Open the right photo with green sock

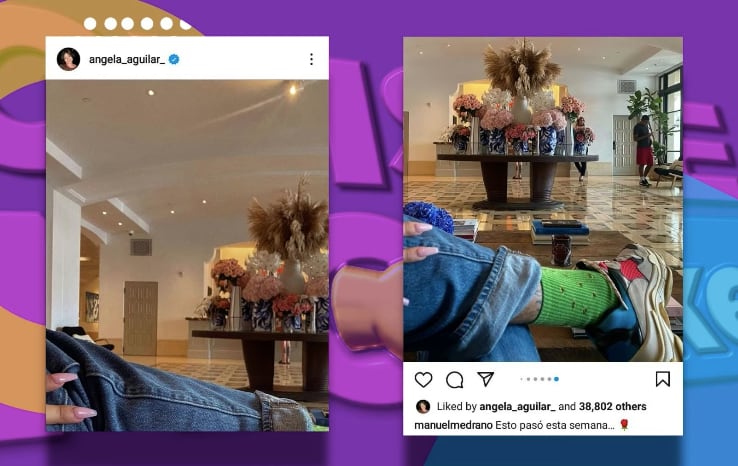tap(543, 199)
